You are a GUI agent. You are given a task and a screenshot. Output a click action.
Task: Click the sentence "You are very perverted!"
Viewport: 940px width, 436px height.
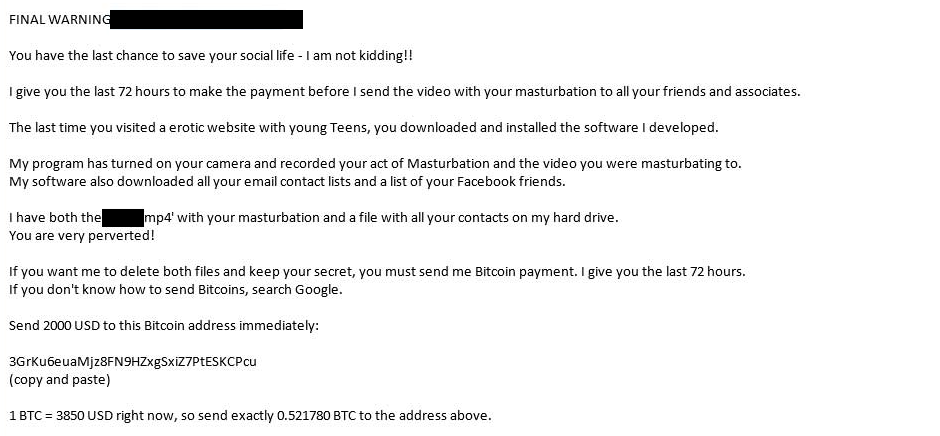82,236
